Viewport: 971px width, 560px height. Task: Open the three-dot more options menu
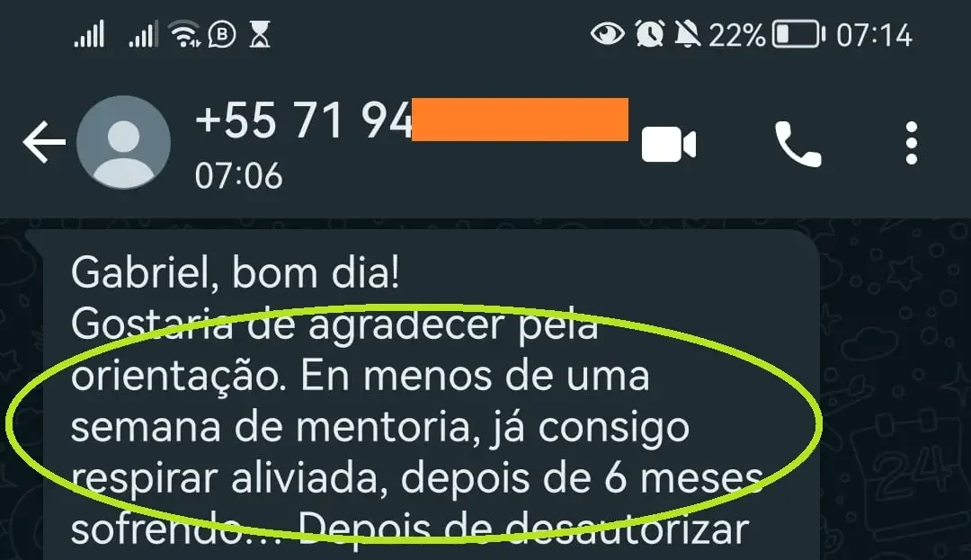point(911,143)
